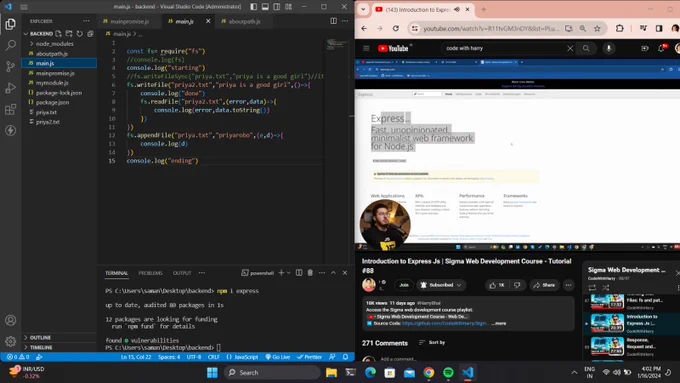Open the Explorer view in VS Code activity bar
Image resolution: width=680 pixels, height=383 pixels.
point(10,24)
